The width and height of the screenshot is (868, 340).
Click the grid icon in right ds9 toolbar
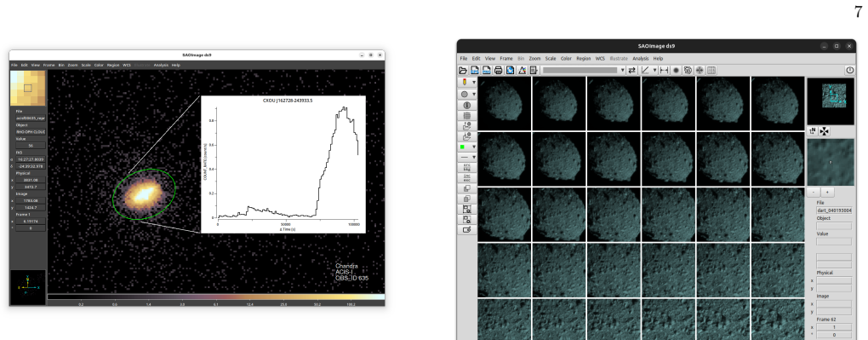point(712,71)
